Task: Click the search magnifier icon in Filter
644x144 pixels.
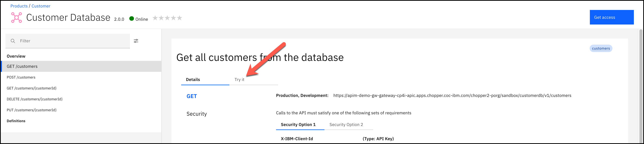Action: 13,41
